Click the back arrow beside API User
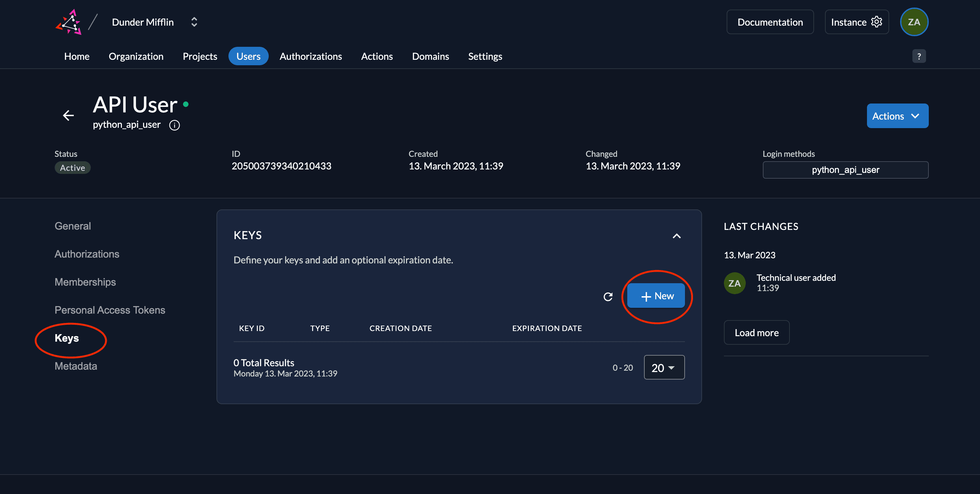980x494 pixels. pyautogui.click(x=69, y=115)
